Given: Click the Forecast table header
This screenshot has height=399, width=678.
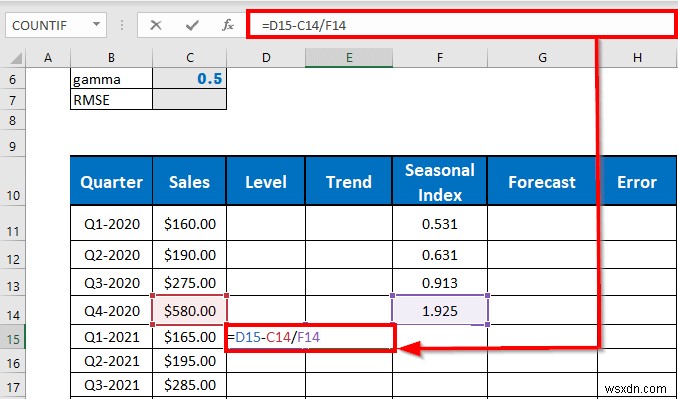Looking at the screenshot, I should [x=542, y=181].
